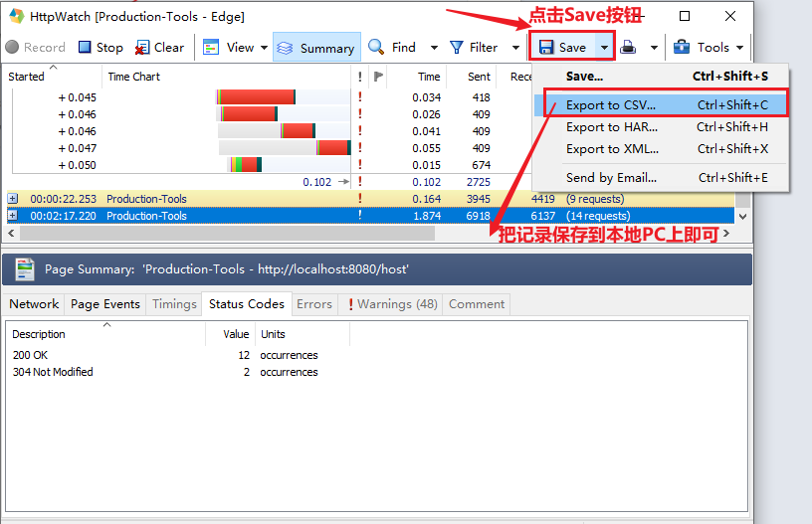Sort by the Started column header
The height and width of the screenshot is (524, 812).
point(52,77)
